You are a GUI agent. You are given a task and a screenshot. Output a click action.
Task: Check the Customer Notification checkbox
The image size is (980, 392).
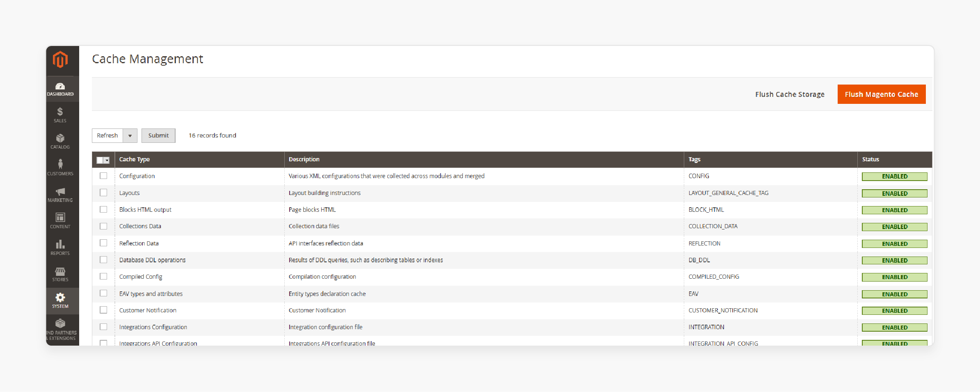(103, 310)
